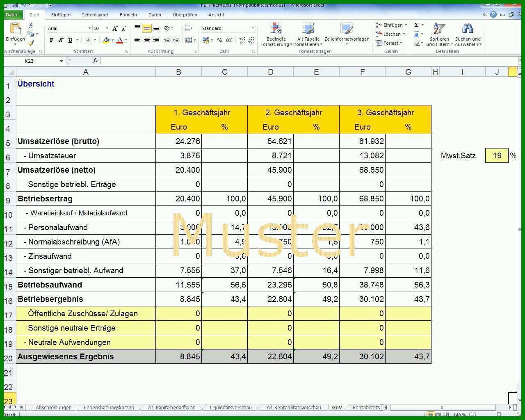
Task: Open the Datei tab
Action: pyautogui.click(x=11, y=15)
